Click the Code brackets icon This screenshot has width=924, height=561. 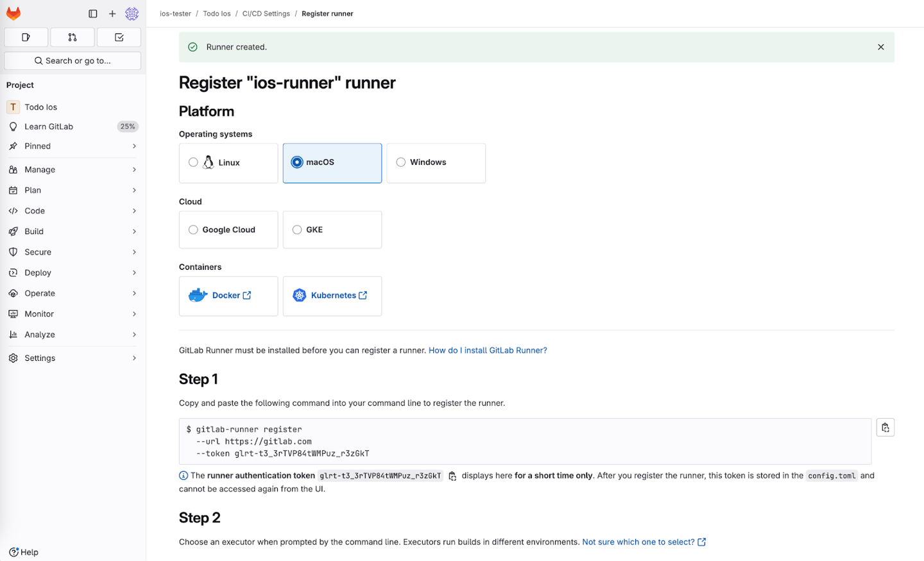[x=13, y=211]
